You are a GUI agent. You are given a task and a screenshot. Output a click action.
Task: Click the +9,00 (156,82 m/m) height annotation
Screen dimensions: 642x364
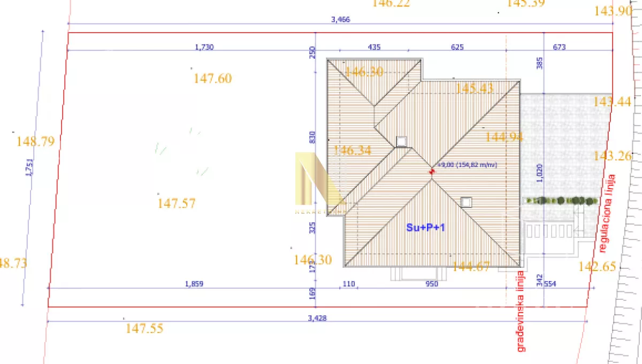(x=468, y=165)
